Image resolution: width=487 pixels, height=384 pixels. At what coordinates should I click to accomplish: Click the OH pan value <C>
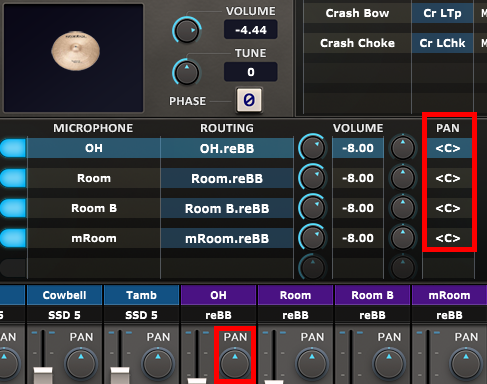coord(448,148)
